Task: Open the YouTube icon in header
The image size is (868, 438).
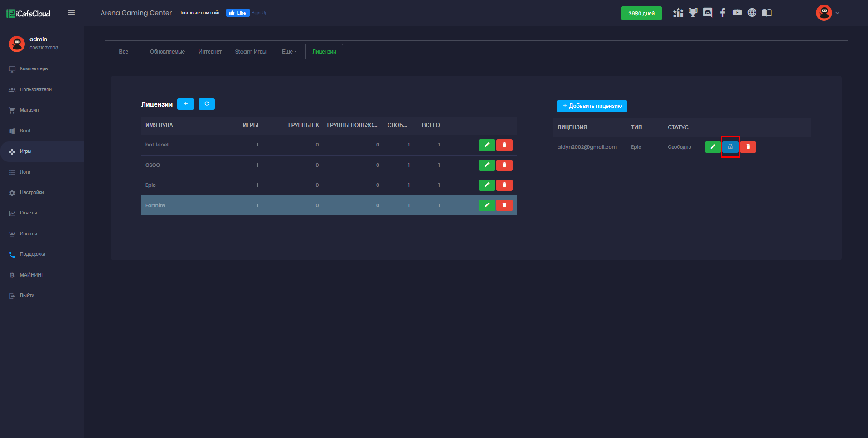Action: coord(737,13)
